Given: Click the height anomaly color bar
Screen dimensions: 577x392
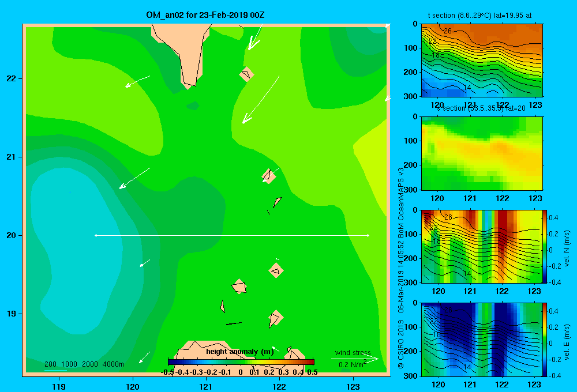Looking at the screenshot, I should (241, 362).
